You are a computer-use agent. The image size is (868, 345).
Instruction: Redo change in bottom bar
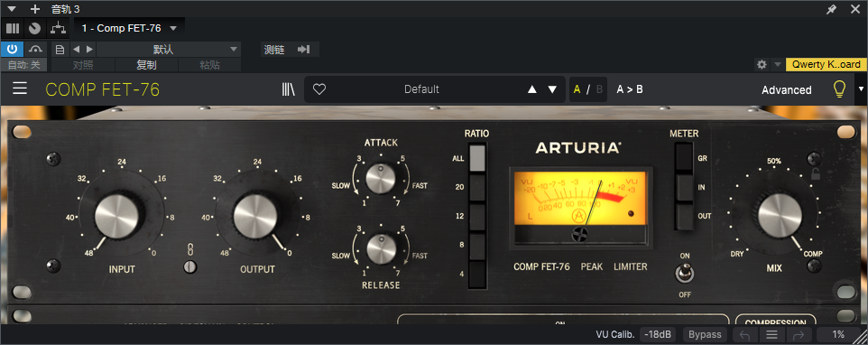(x=799, y=334)
